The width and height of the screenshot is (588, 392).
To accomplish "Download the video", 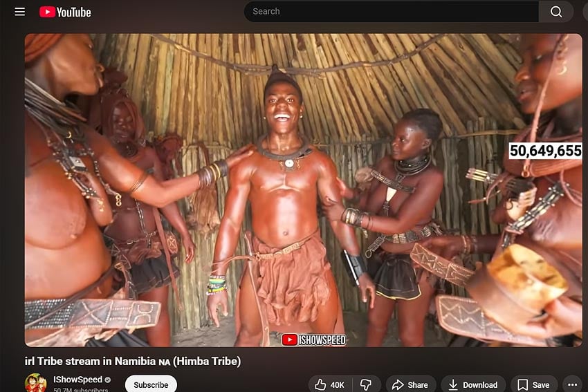I will (473, 384).
